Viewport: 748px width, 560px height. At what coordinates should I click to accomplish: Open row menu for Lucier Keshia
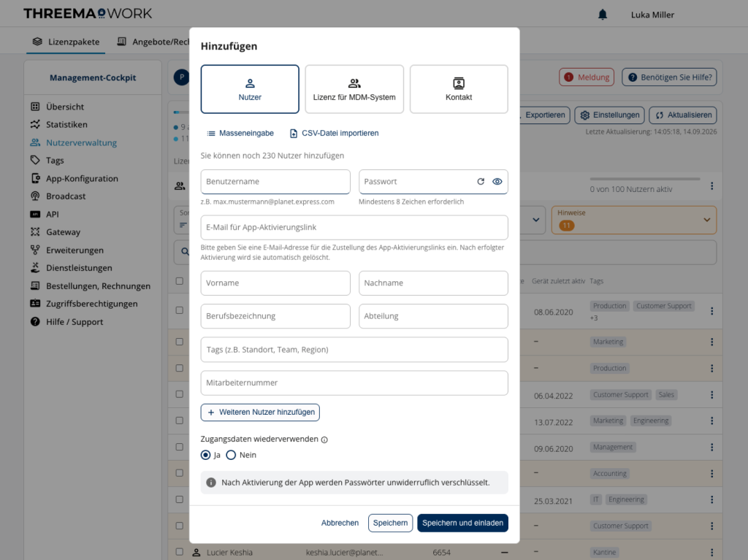(x=711, y=553)
